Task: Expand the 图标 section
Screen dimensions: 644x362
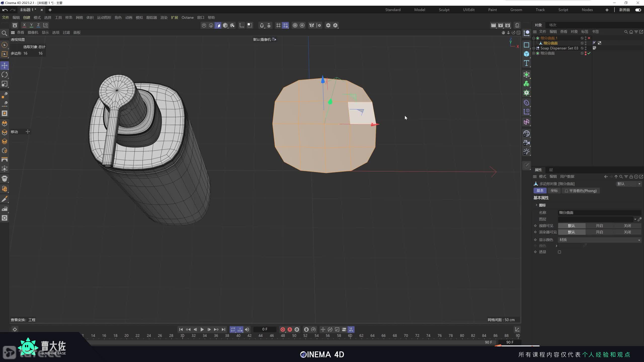Action: [x=536, y=205]
